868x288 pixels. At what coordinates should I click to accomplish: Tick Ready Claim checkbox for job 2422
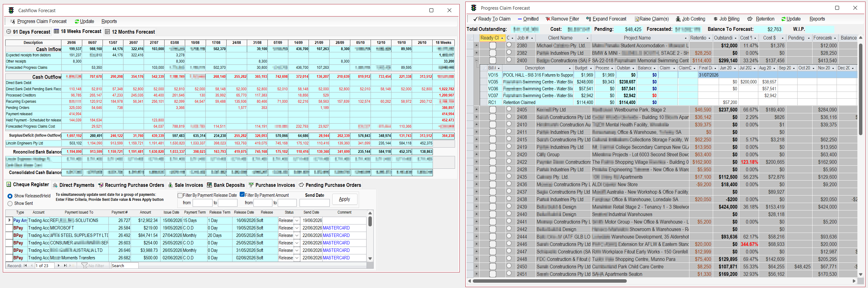(x=493, y=162)
